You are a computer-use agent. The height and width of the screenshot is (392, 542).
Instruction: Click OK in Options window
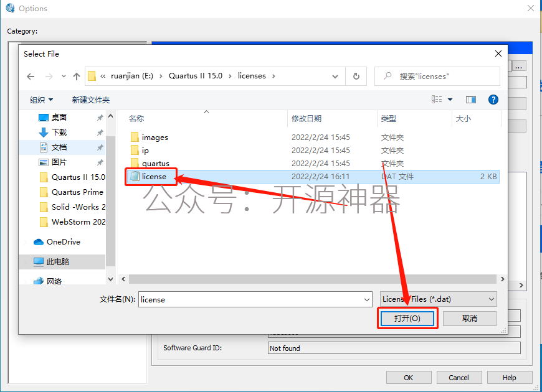tap(409, 378)
